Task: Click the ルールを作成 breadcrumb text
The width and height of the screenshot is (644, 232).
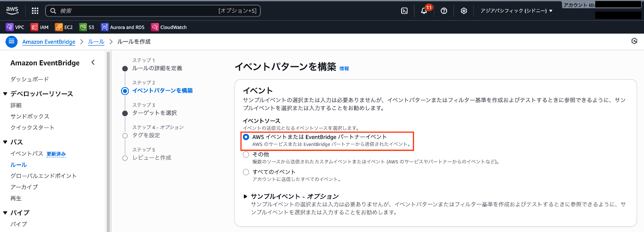Action: pyautogui.click(x=134, y=41)
